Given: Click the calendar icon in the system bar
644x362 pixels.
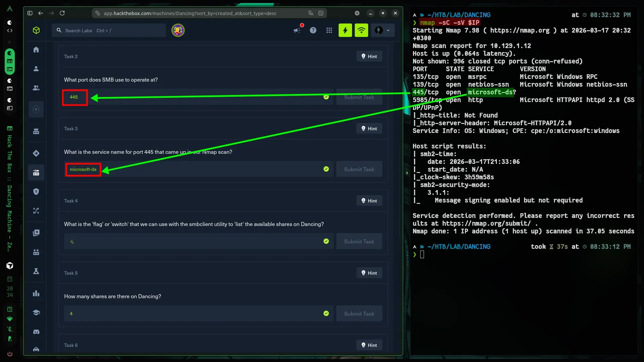Looking at the screenshot, I should pos(10,279).
